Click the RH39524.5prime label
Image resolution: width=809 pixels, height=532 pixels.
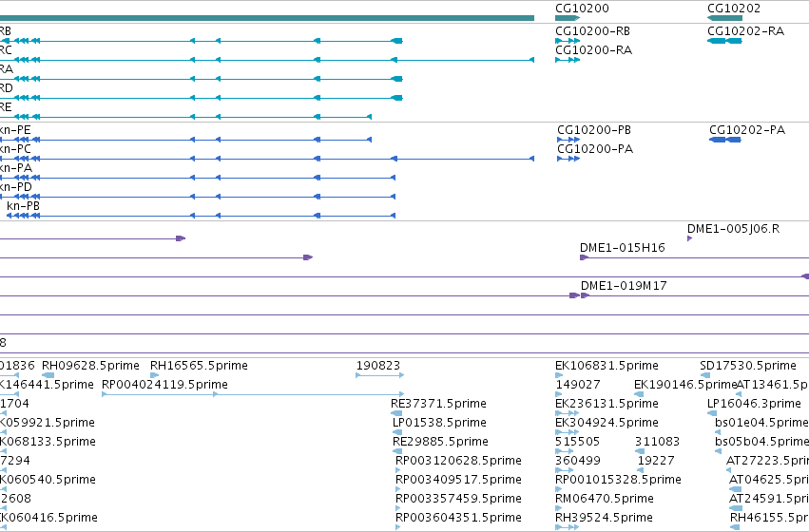tap(604, 518)
